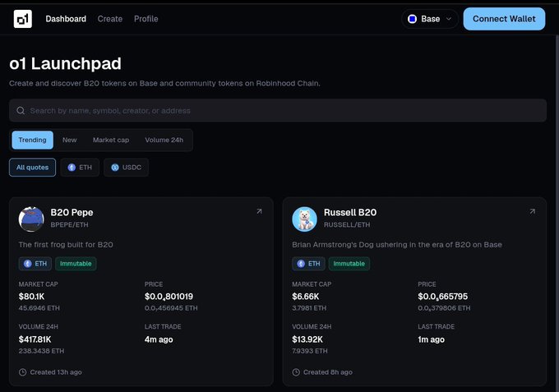The image size is (559, 392).
Task: Sort by Market cap tab
Action: (111, 140)
